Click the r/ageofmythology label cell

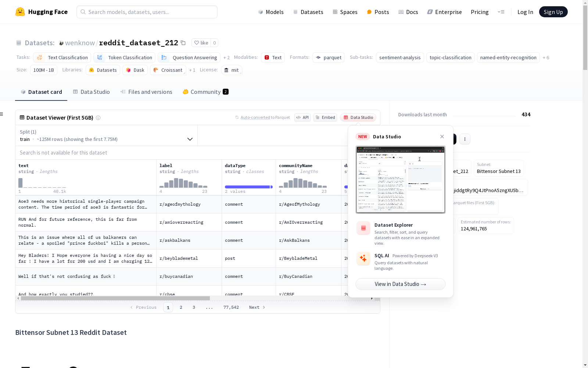point(189,204)
